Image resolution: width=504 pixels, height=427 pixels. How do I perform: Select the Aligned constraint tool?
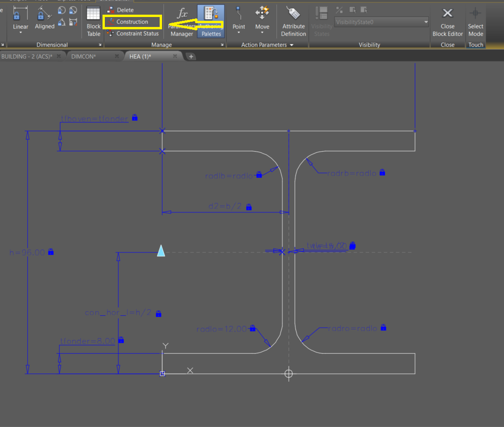point(44,17)
